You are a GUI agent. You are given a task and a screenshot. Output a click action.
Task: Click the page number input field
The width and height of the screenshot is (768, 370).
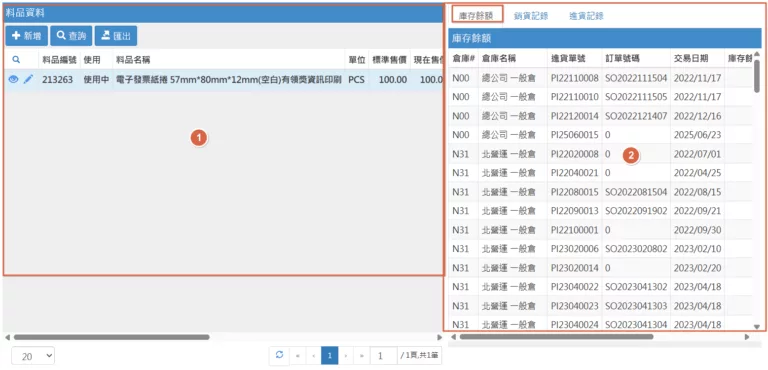[x=384, y=356]
